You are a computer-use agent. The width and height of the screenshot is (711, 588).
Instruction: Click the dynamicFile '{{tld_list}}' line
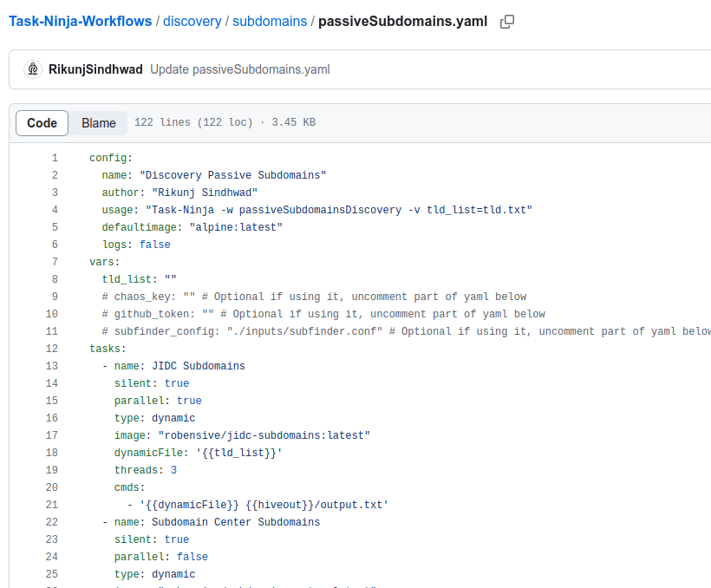[x=199, y=453]
